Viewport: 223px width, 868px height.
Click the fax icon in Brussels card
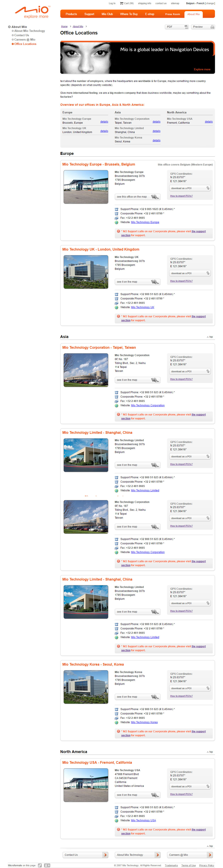coord(117,218)
